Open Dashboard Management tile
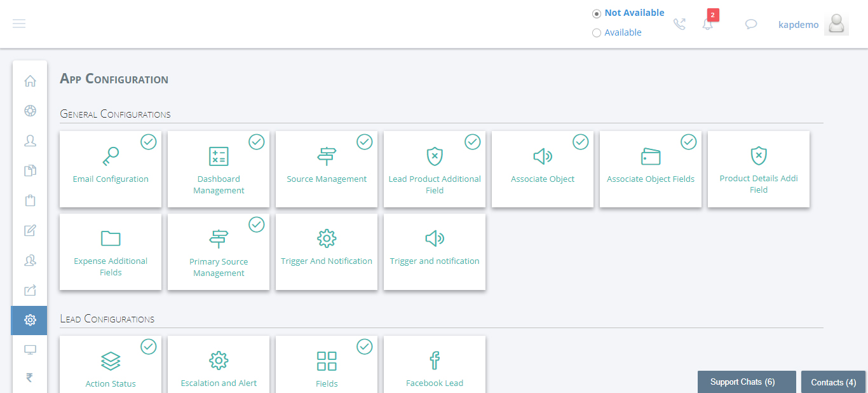This screenshot has height=393, width=868. pyautogui.click(x=219, y=169)
